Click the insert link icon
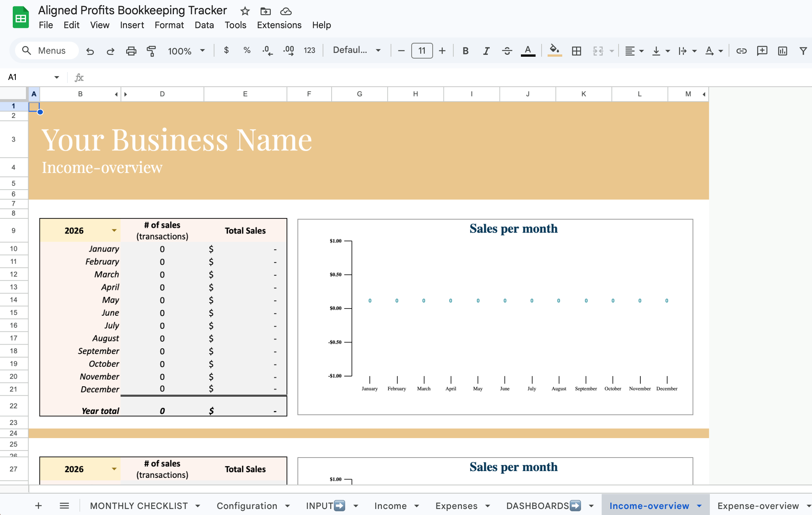 click(x=741, y=51)
